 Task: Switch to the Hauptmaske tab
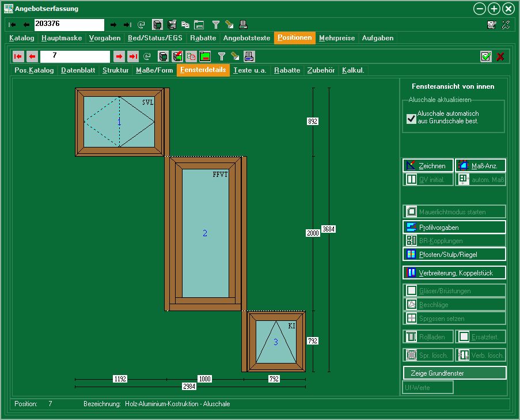click(x=62, y=38)
